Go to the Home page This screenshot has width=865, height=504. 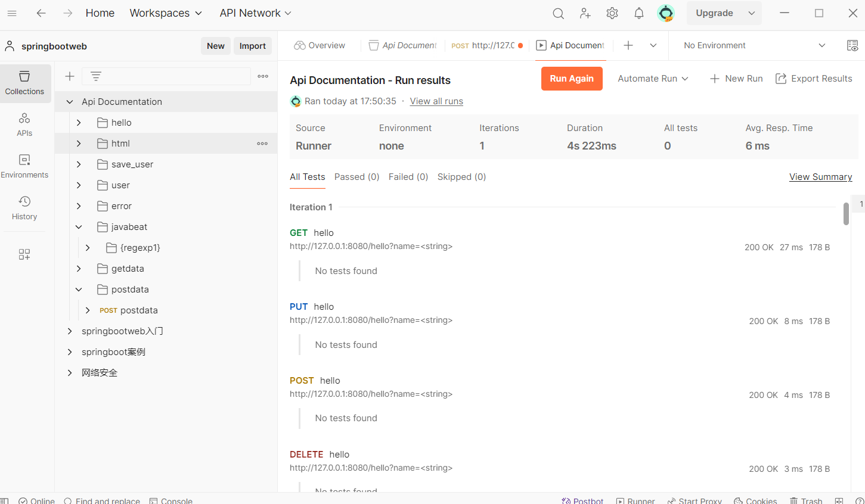coord(100,13)
